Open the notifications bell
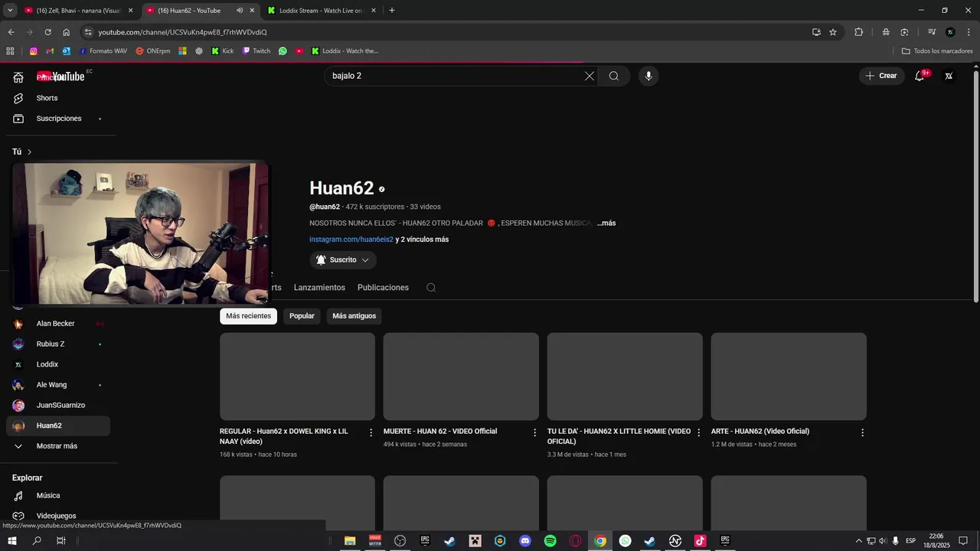 [x=920, y=76]
